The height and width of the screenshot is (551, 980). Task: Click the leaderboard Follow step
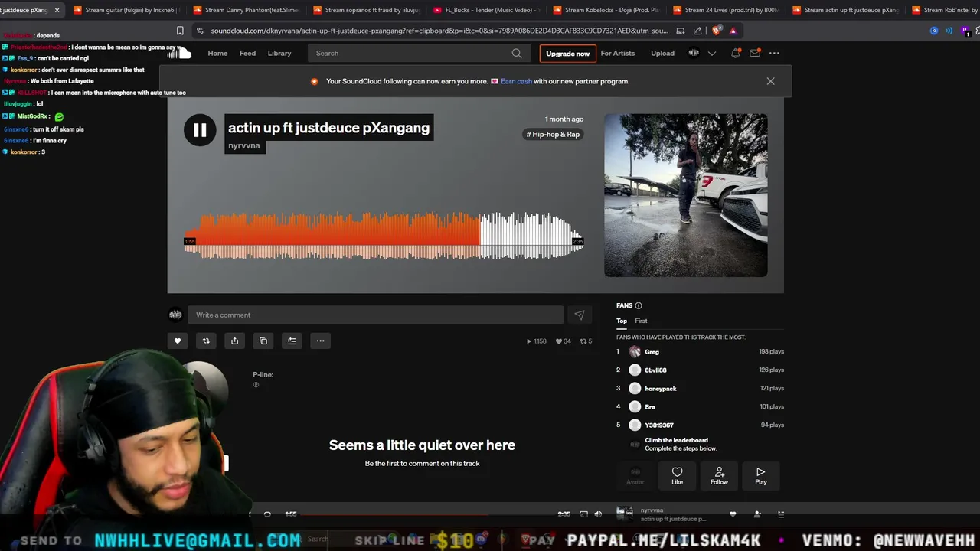coord(719,476)
